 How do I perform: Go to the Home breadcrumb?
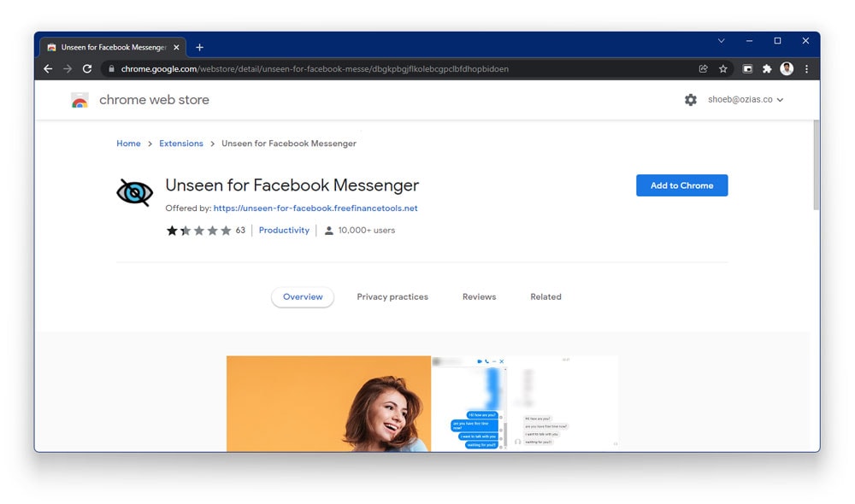pyautogui.click(x=128, y=144)
